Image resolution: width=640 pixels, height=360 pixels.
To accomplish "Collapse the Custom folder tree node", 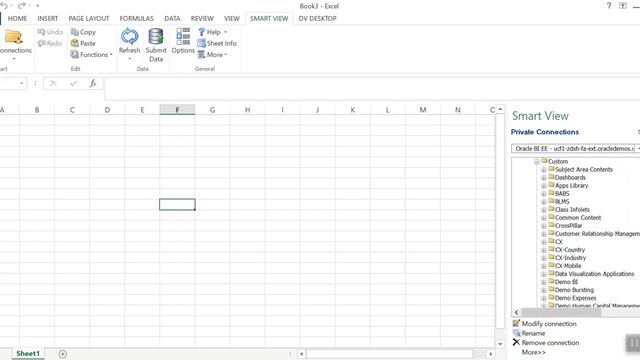I will pyautogui.click(x=537, y=162).
